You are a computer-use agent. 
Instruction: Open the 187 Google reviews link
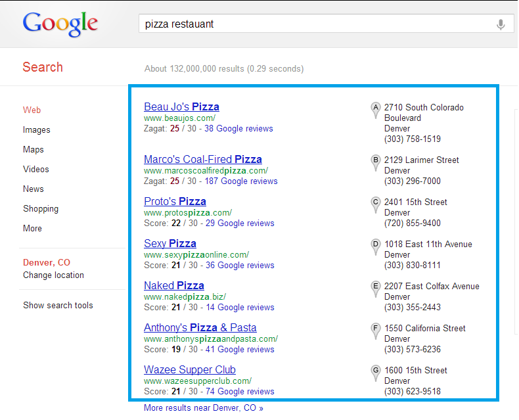pos(241,181)
